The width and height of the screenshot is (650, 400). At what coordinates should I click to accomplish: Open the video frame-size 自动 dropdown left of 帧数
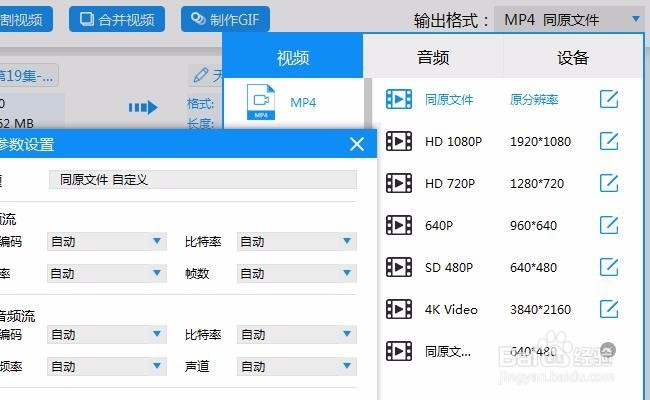[107, 273]
